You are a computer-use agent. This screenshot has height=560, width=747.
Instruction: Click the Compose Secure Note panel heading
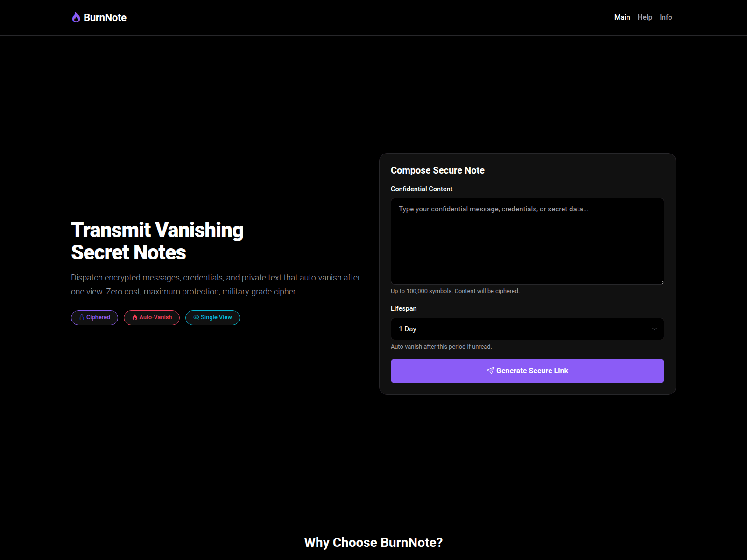[x=437, y=170]
